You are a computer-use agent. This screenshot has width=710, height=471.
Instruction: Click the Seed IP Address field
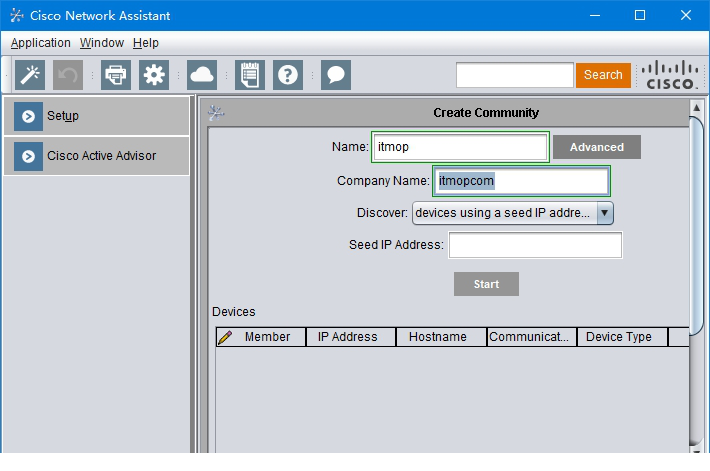tap(535, 245)
